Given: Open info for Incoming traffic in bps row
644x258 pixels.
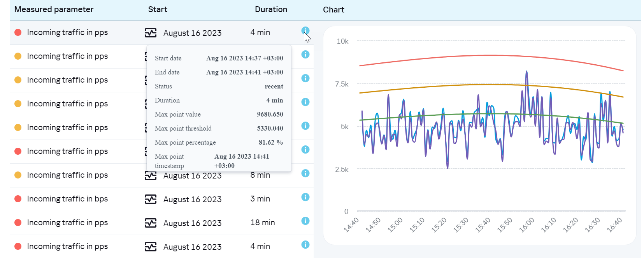Looking at the screenshot, I should pos(305,197).
